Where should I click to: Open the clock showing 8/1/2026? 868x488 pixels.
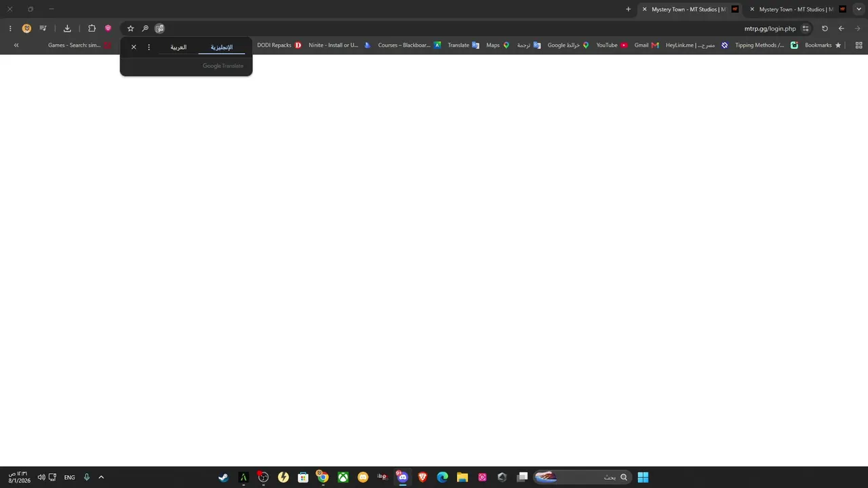coord(19,477)
